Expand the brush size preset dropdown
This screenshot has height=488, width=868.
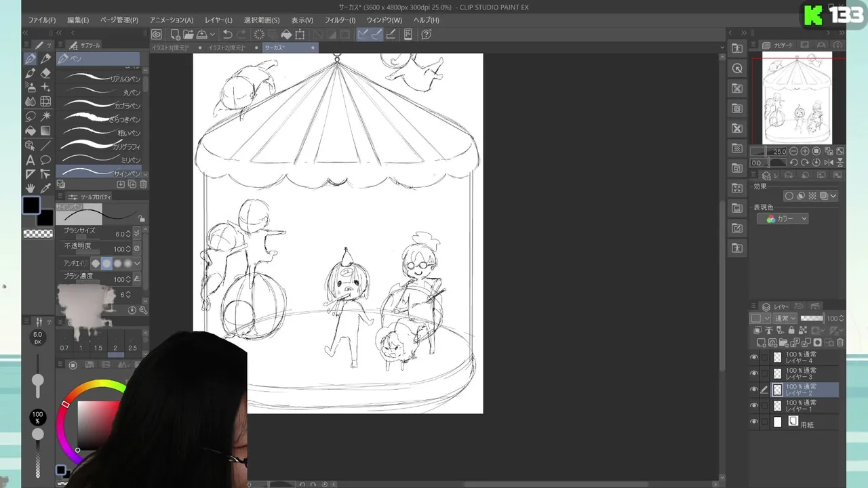point(137,234)
